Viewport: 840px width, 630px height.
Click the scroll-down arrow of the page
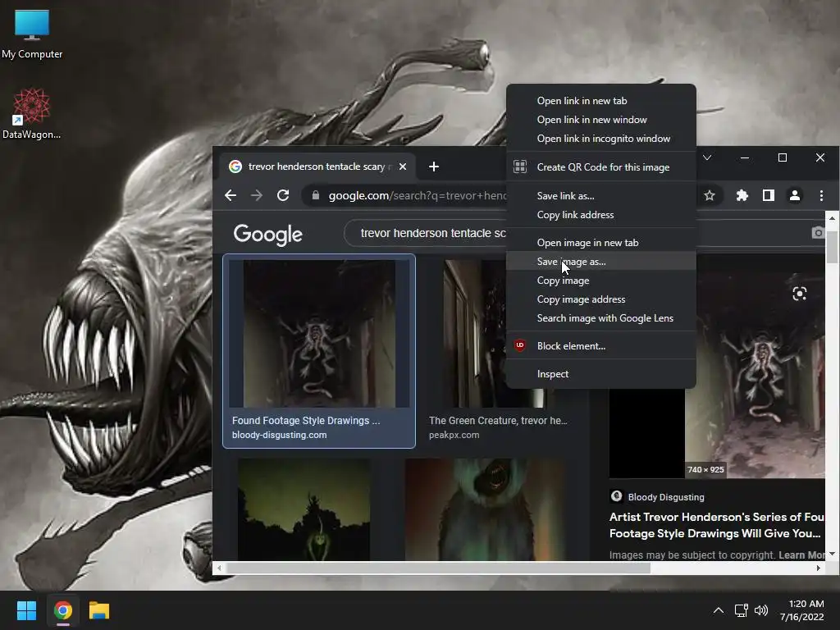(832, 554)
